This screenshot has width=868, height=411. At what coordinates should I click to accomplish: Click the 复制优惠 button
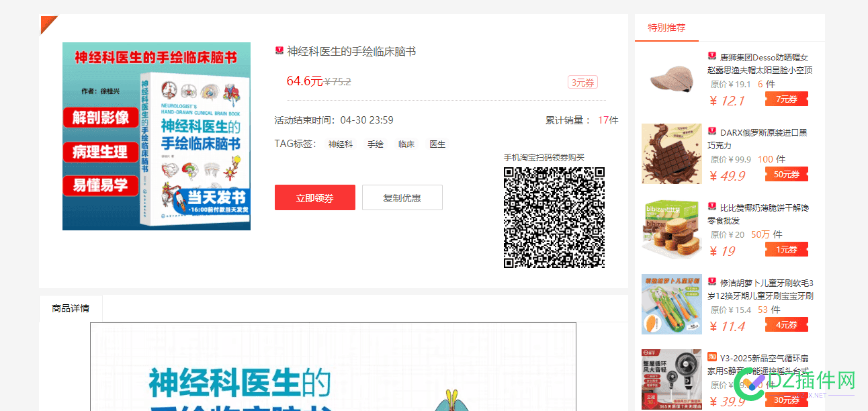[402, 197]
